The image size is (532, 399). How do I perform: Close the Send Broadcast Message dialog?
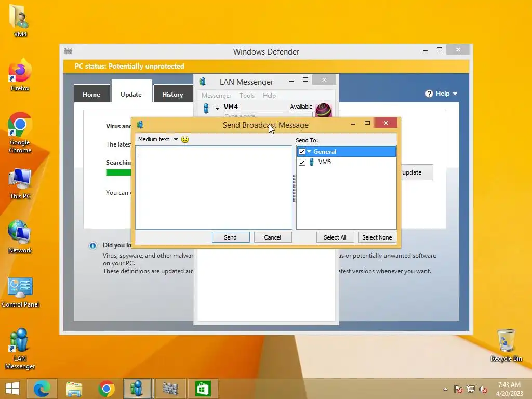point(386,123)
